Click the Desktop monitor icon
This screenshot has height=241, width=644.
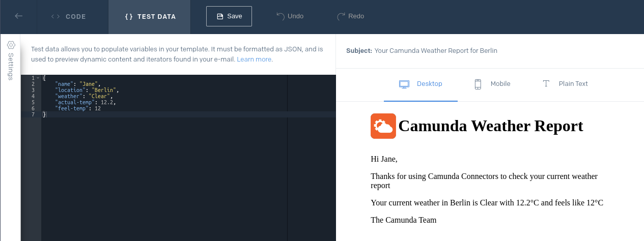(404, 84)
